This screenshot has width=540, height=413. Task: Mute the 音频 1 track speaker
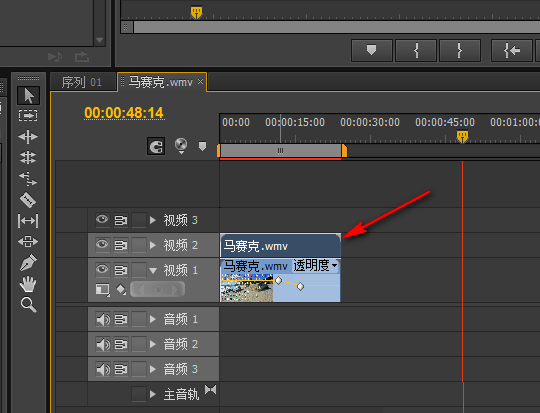coord(103,319)
